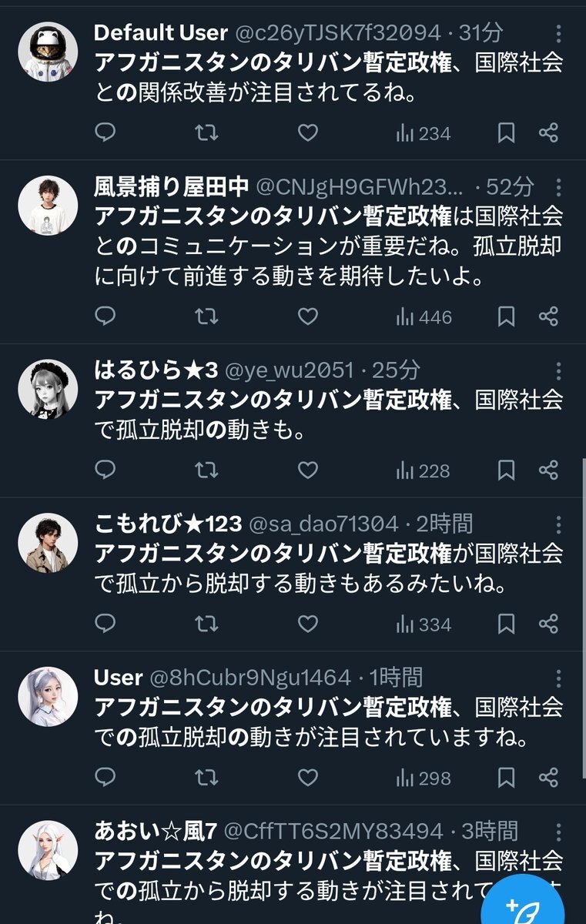Share the tweet by User @8hCubr9Ngu1464
Screen dimensions: 586x924
pos(548,778)
